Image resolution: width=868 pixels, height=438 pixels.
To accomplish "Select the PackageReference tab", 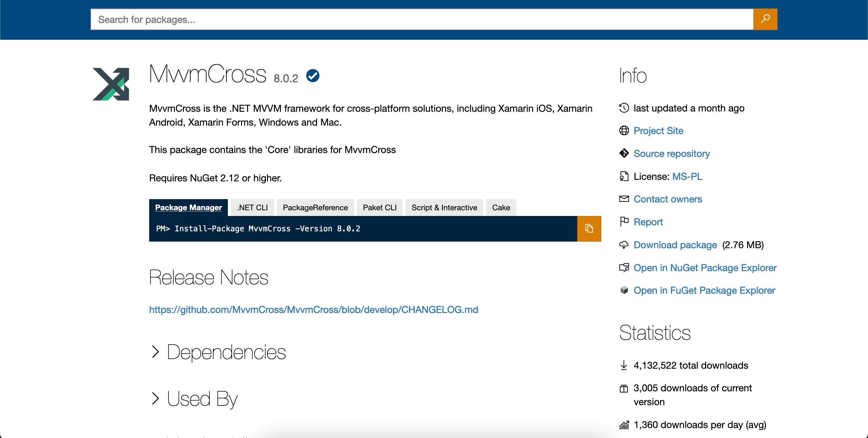I will [x=315, y=208].
